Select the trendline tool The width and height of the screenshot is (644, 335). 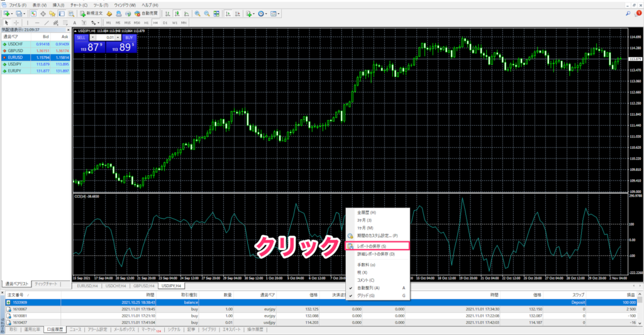pyautogui.click(x=47, y=23)
